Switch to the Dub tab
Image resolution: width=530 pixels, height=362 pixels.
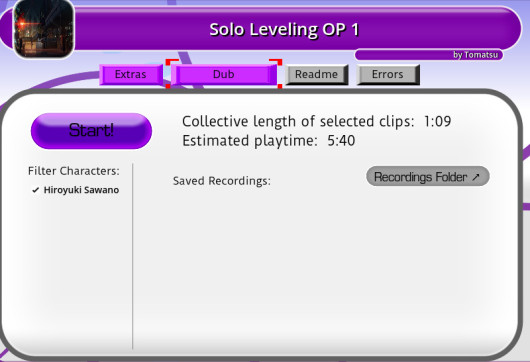224,74
